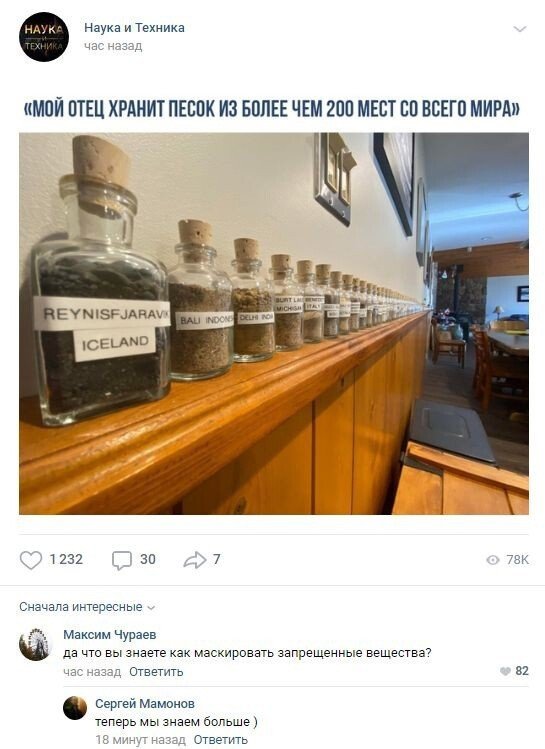Open comments via speech bubble icon
The image size is (545, 749).
[122, 560]
